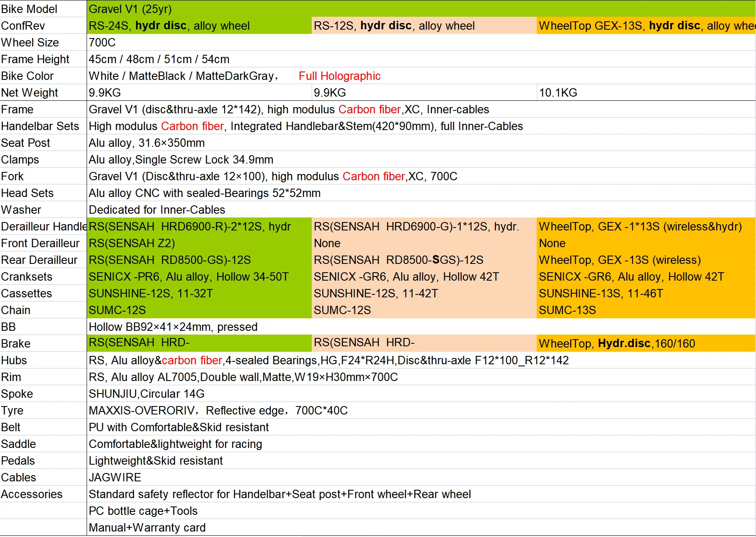Select the "RS(SENSAH RD8500-SGS)-12S" cell
This screenshot has width=756, height=537.
424,260
